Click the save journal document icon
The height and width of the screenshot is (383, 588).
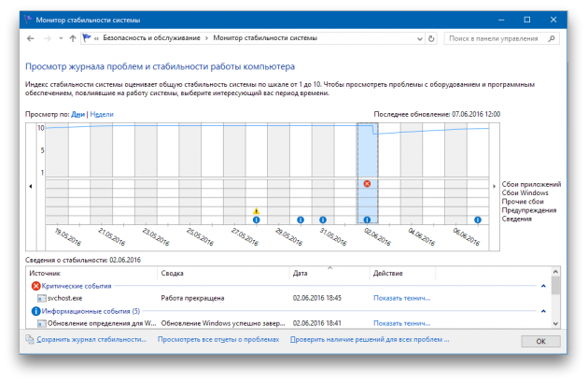pyautogui.click(x=30, y=339)
